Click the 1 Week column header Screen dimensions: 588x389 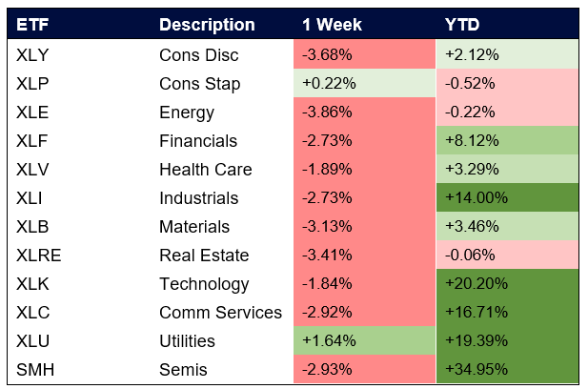click(334, 25)
